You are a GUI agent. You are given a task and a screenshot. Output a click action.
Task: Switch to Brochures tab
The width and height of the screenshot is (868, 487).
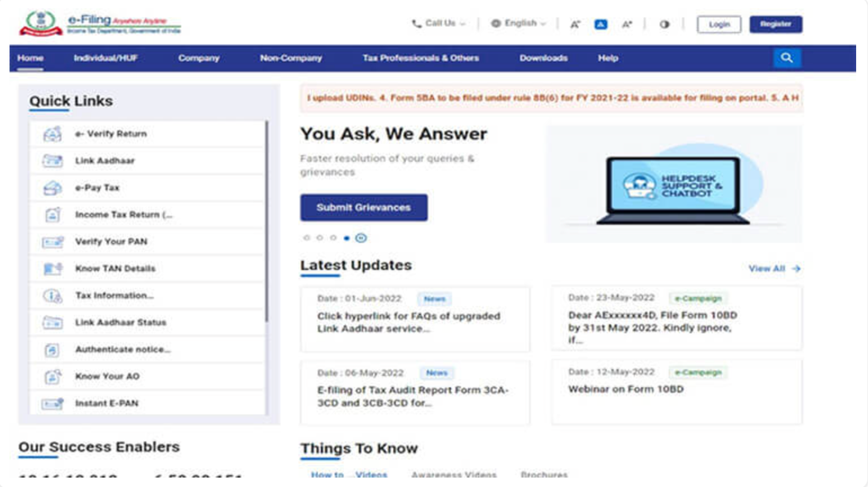(544, 475)
